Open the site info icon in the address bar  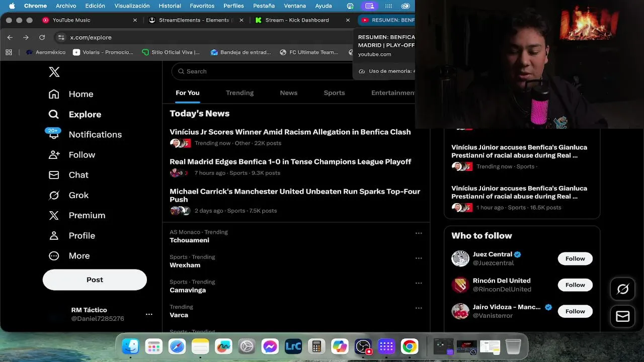[x=61, y=37]
